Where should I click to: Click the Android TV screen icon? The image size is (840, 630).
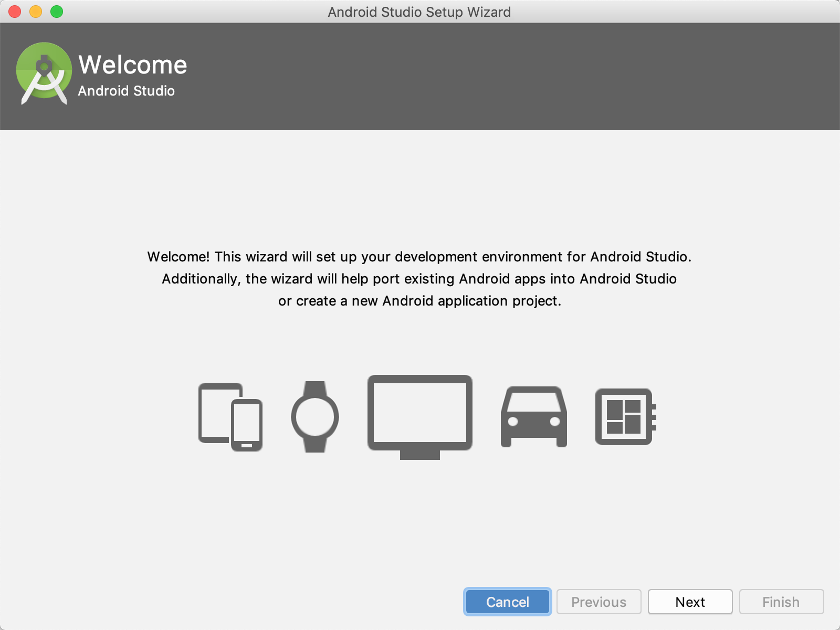420,417
